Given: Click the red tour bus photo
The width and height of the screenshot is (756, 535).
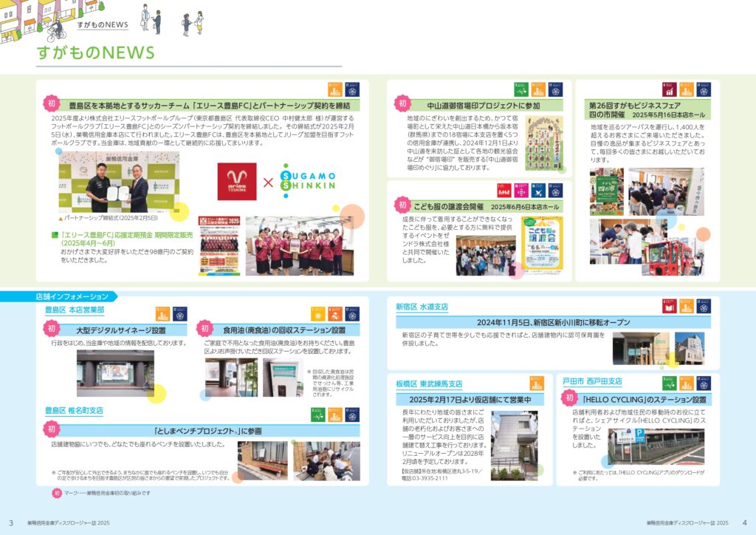Looking at the screenshot, I should (673, 257).
